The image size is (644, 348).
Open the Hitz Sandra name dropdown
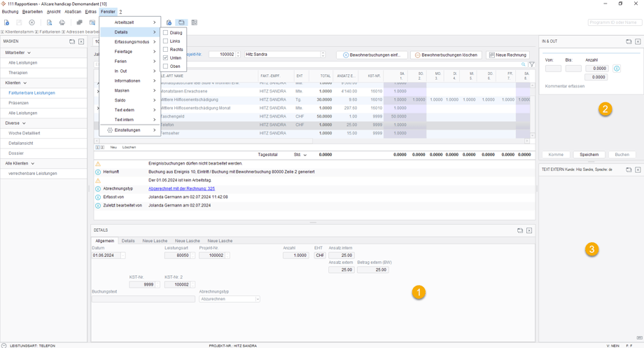click(x=323, y=55)
